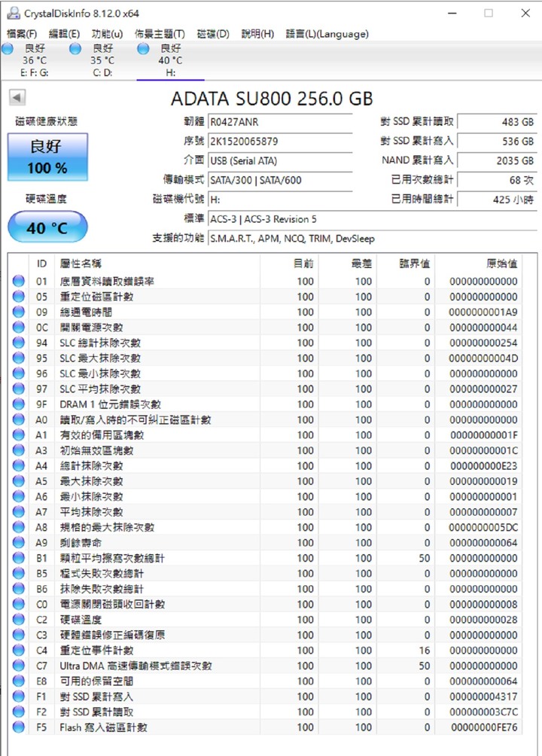Click the total reads value 483 GB
The image size is (542, 756).
pyautogui.click(x=497, y=121)
